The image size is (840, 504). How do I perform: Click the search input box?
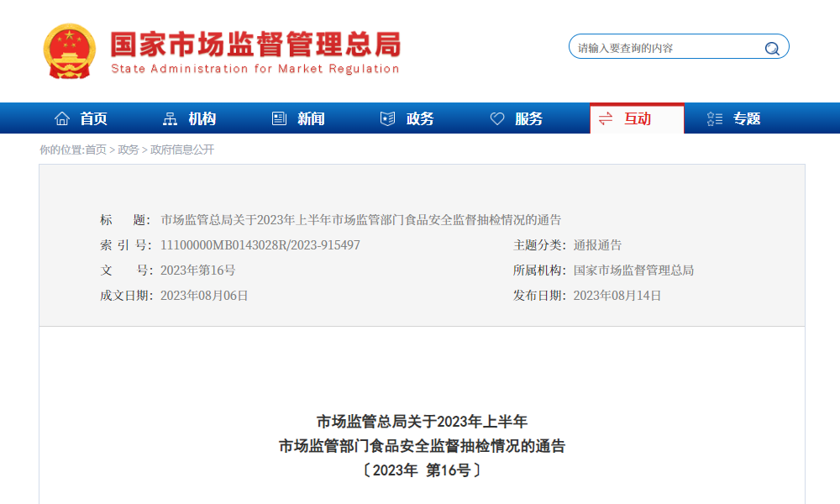(x=664, y=46)
